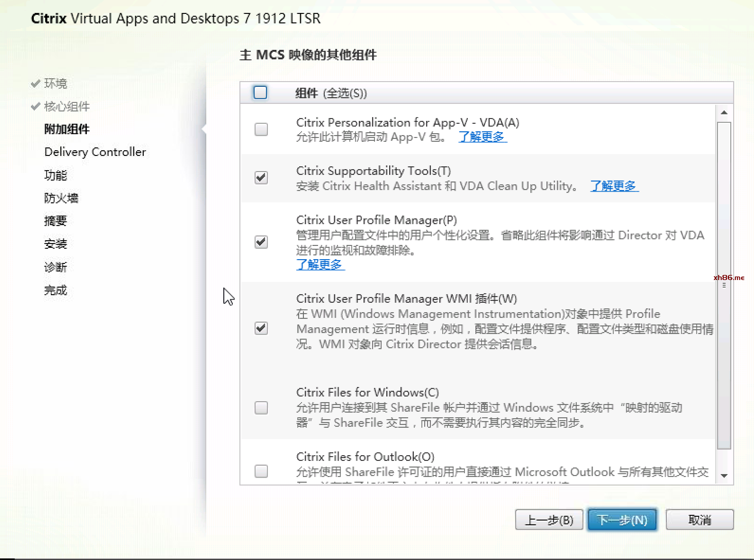
Task: Click scrollbar down arrow in component list
Action: pyautogui.click(x=724, y=476)
